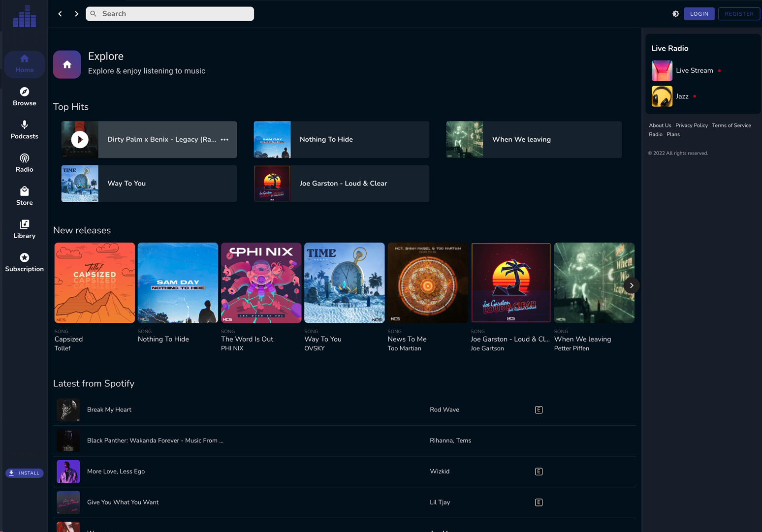Switch to the Top Hits section heading
Screen dimensions: 762x532
(x=70, y=107)
